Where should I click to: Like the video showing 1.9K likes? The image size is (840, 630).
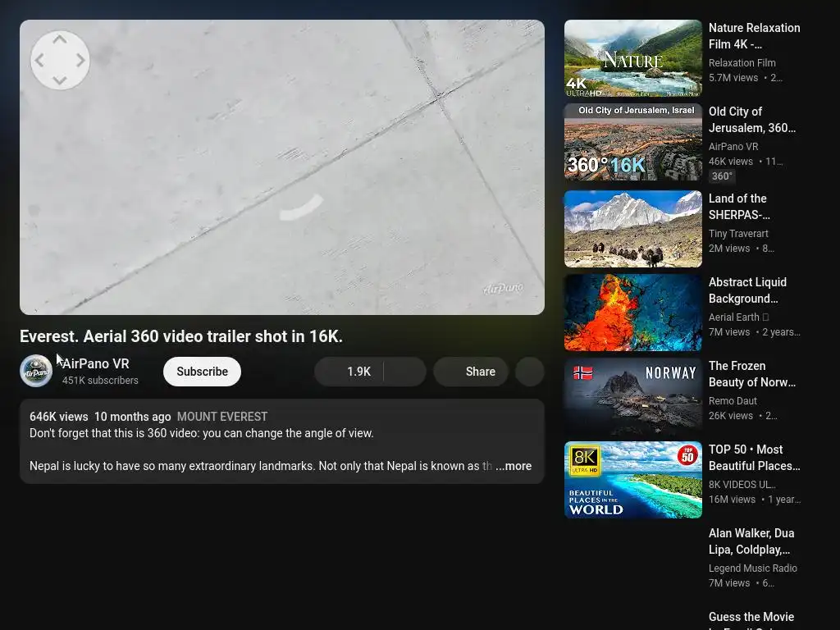coord(349,372)
